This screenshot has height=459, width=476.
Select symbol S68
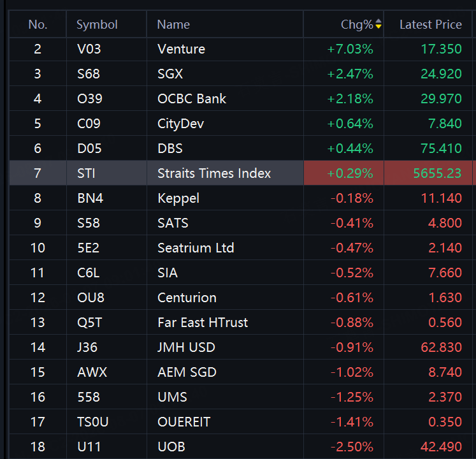point(89,74)
